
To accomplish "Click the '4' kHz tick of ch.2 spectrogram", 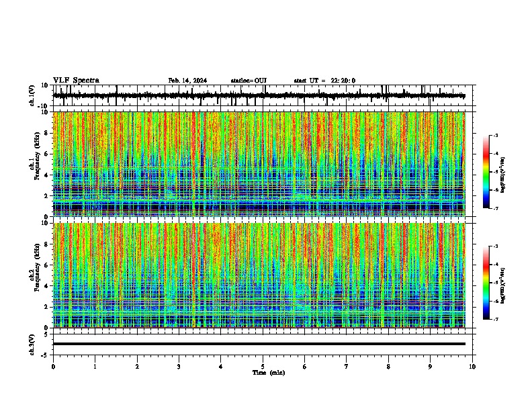I will click(x=47, y=286).
